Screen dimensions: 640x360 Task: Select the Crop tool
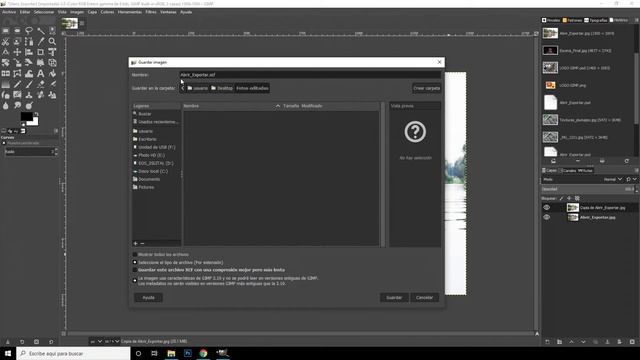[x=41, y=52]
